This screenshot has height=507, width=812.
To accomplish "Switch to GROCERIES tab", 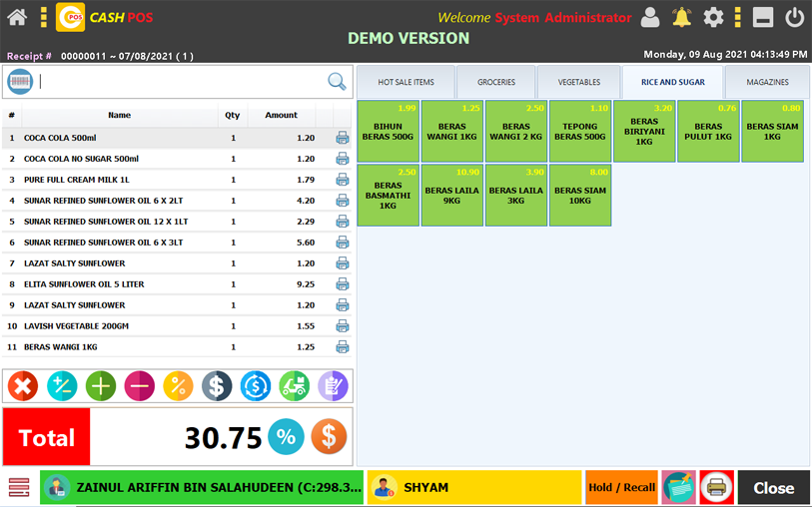I will [496, 82].
